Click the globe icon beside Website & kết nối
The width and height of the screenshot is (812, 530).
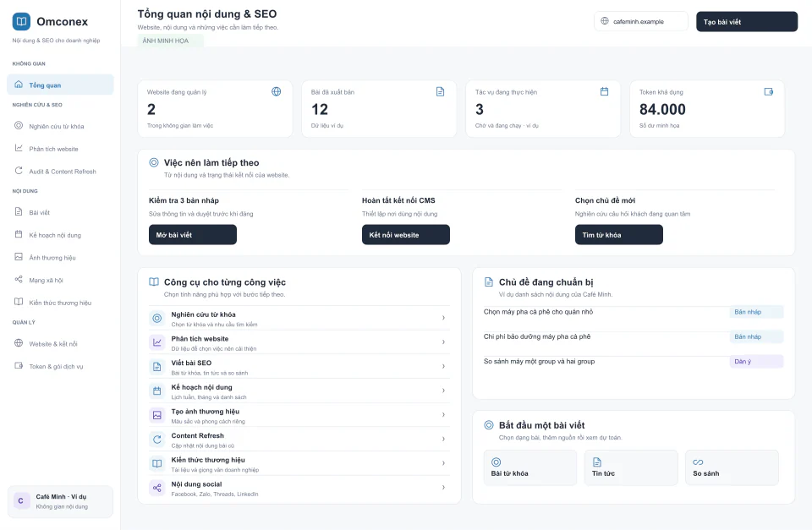point(19,343)
